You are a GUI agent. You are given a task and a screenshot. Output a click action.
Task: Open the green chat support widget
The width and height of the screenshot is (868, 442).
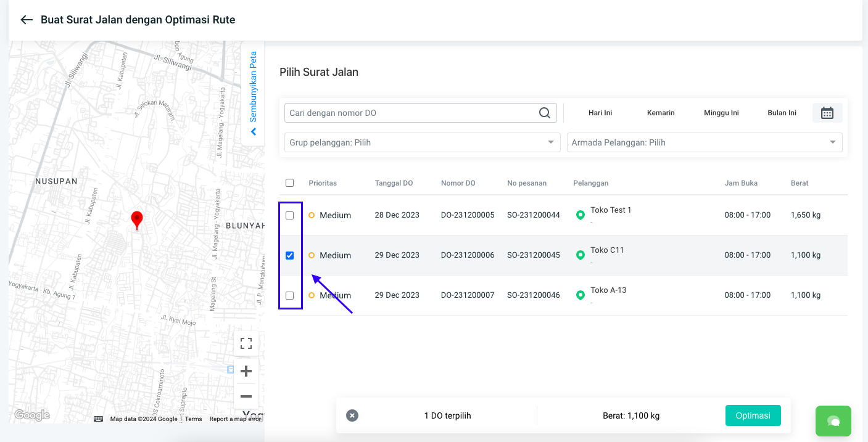coord(833,421)
